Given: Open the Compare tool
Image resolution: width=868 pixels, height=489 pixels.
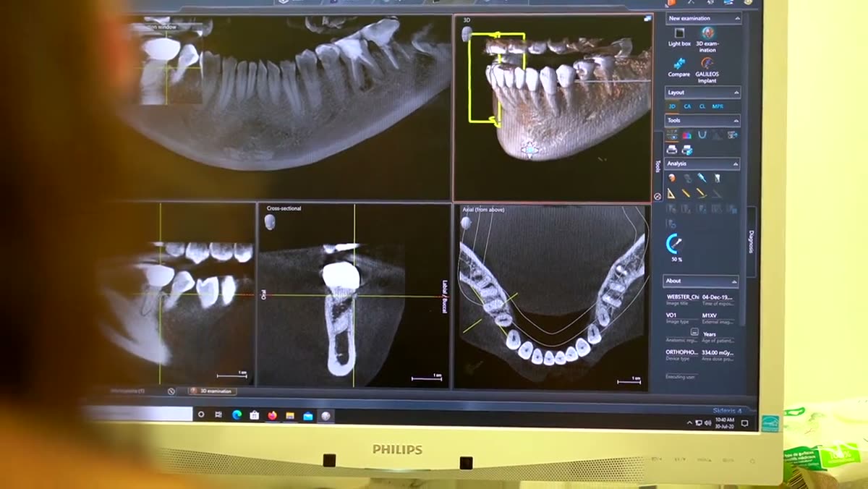Looking at the screenshot, I should pos(679,67).
